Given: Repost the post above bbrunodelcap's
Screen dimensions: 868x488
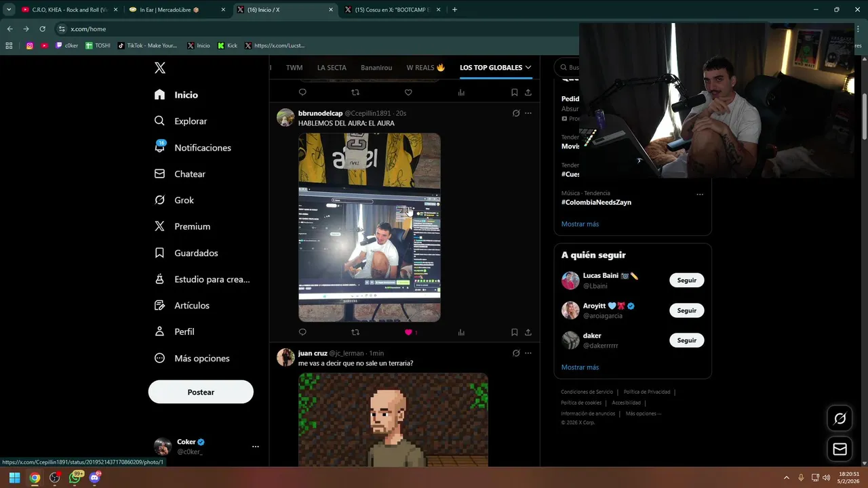Looking at the screenshot, I should tap(355, 92).
